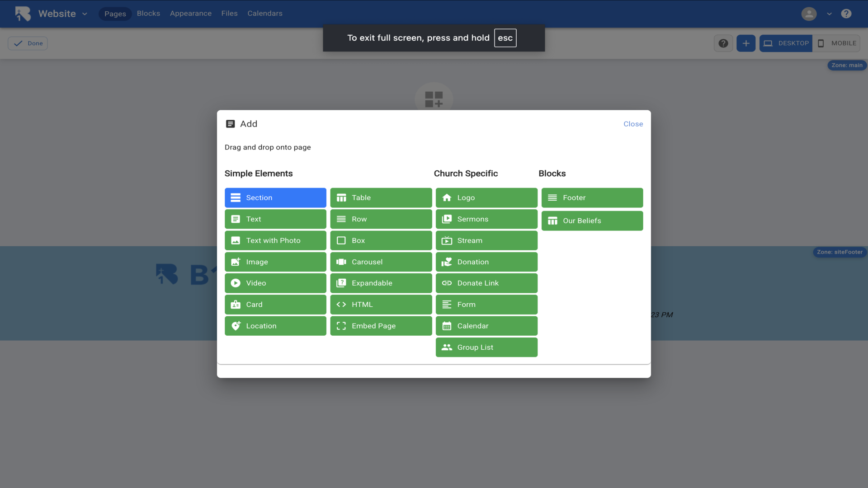Viewport: 868px width, 488px height.
Task: Click the Close link in Add dialog
Action: click(633, 124)
